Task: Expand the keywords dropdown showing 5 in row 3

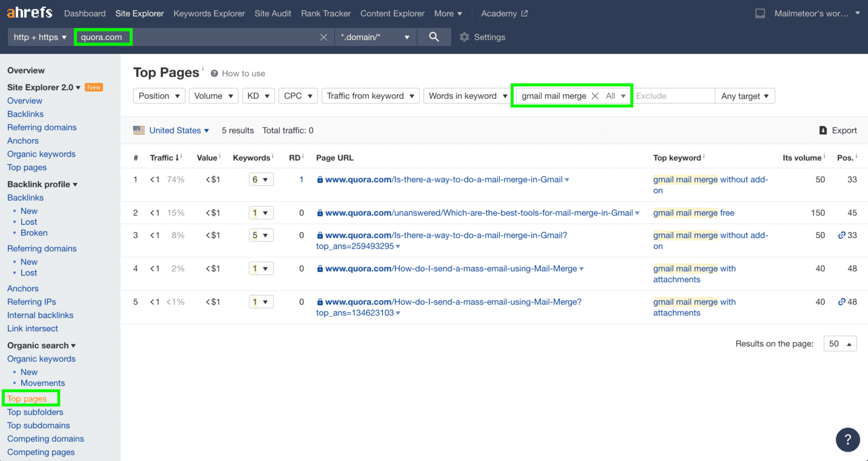Action: [x=261, y=235]
